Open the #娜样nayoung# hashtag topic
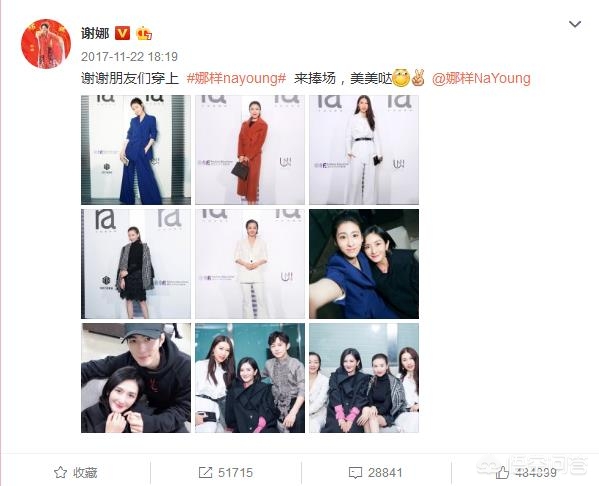 (236, 78)
